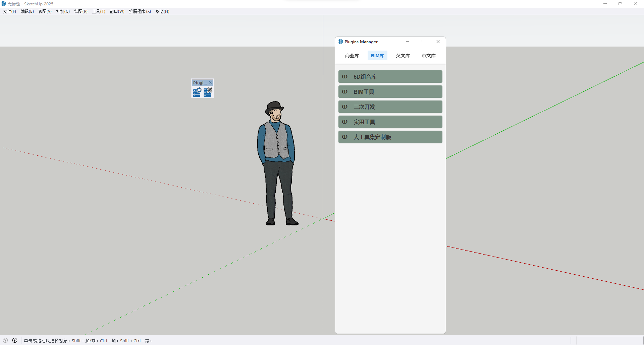The width and height of the screenshot is (644, 345).
Task: Toggle the switch icon beside BIM工具
Action: [344, 92]
